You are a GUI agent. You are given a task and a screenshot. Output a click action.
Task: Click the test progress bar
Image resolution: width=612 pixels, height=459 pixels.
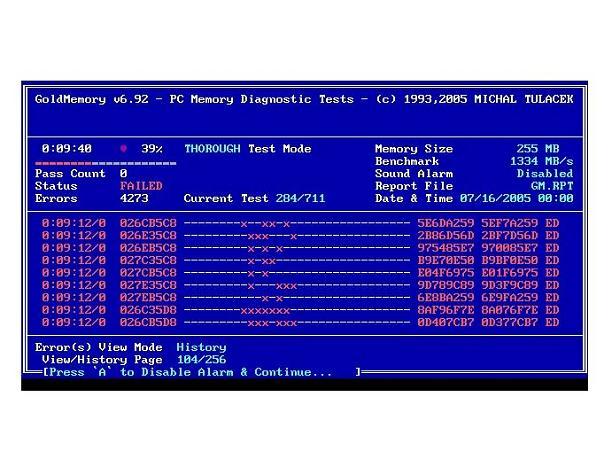click(105, 163)
